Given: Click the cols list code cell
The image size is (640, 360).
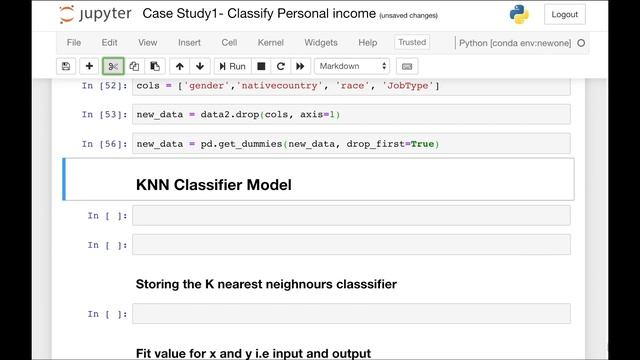Looking at the screenshot, I should (x=351, y=86).
